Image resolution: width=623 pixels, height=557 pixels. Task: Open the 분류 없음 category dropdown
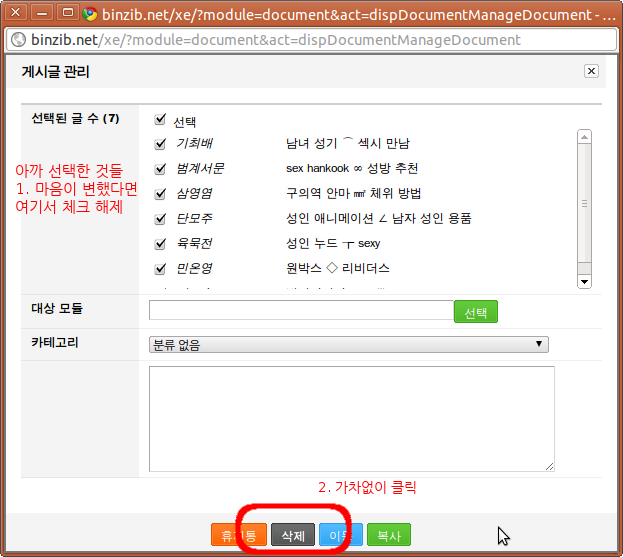point(348,344)
